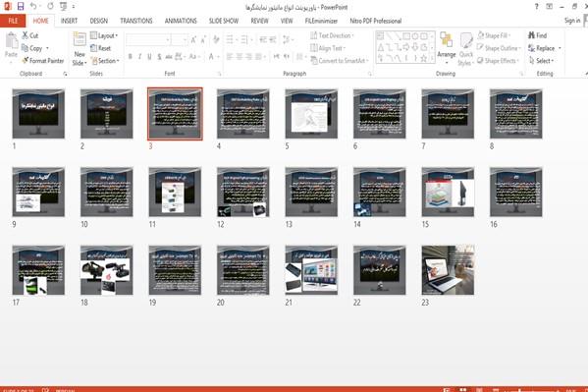Click the Undo arrow icon
Image resolution: width=588 pixels, height=392 pixels.
[33, 6]
